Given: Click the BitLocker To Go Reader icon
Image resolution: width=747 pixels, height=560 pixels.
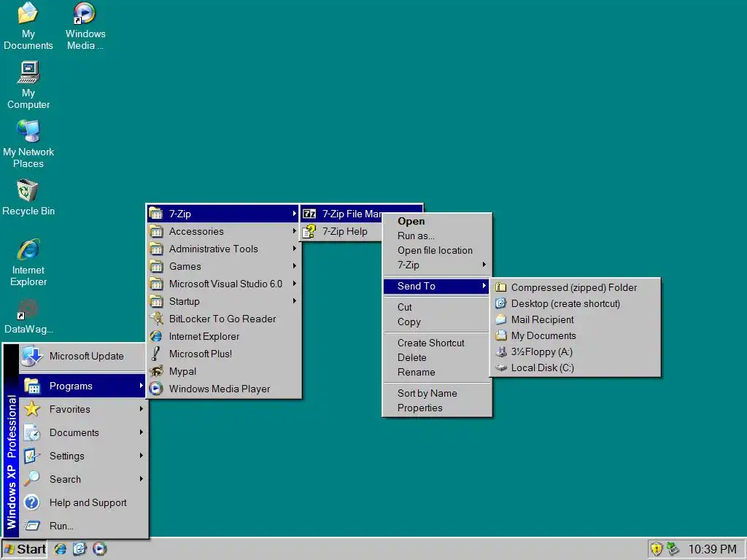Looking at the screenshot, I should tap(156, 319).
